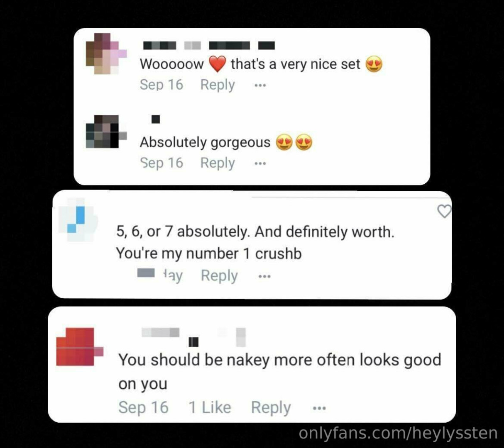Reply to the "looks good on you" comment
This screenshot has width=504, height=448.
coord(271,408)
